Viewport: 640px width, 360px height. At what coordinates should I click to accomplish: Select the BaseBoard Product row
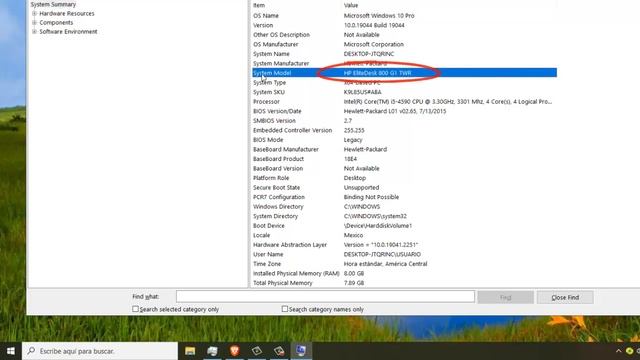[x=404, y=159]
